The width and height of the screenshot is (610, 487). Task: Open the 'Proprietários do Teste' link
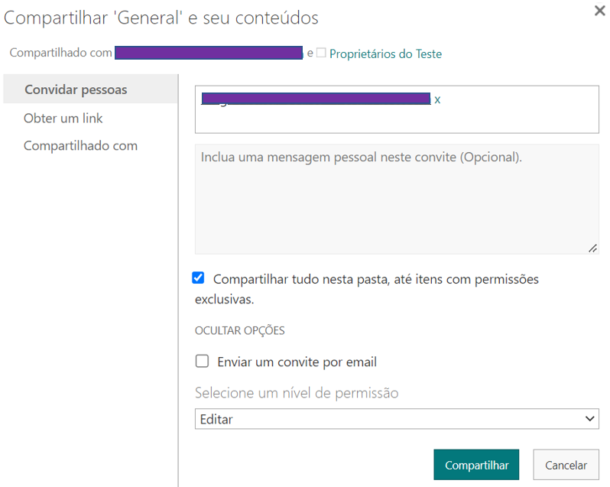pos(386,54)
